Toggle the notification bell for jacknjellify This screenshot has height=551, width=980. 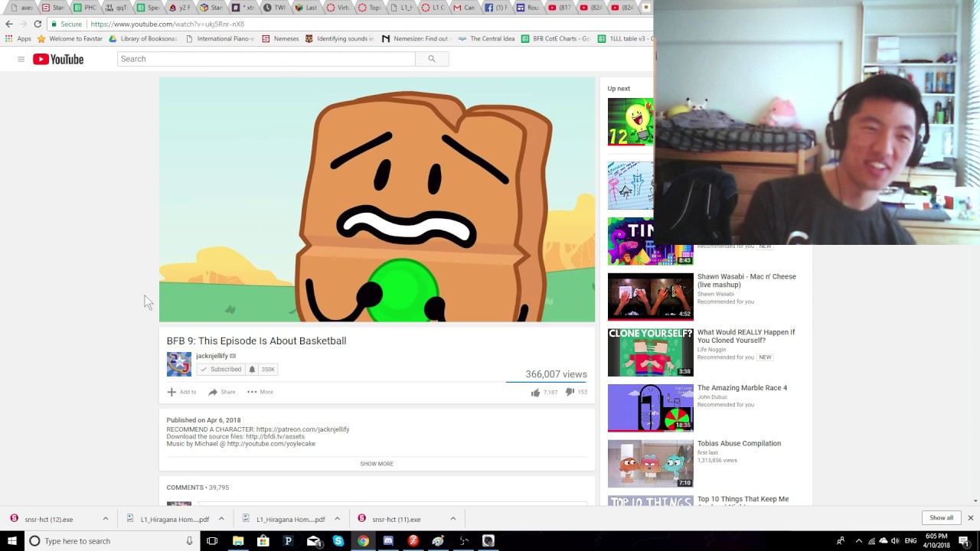(252, 369)
